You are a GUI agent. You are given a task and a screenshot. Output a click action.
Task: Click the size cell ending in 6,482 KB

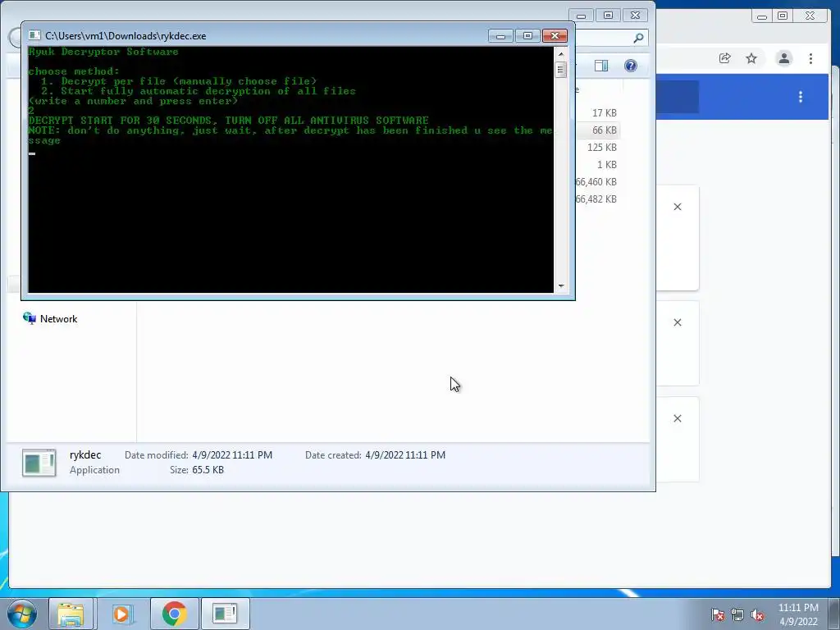pos(596,199)
